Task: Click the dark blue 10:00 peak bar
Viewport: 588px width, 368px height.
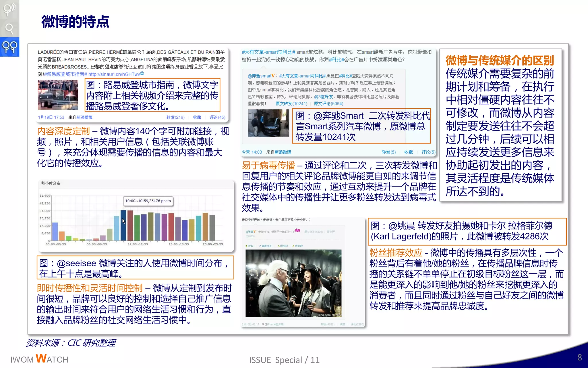Action: (123, 225)
